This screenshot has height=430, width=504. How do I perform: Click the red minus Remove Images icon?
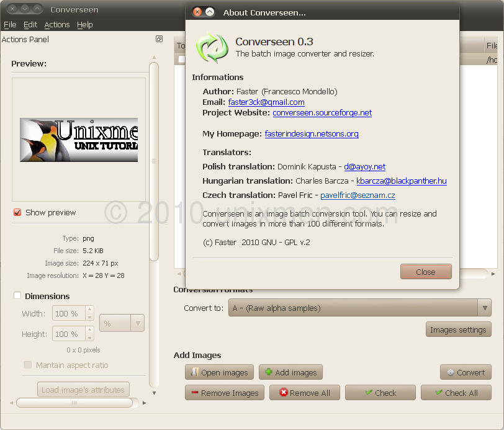(x=194, y=392)
